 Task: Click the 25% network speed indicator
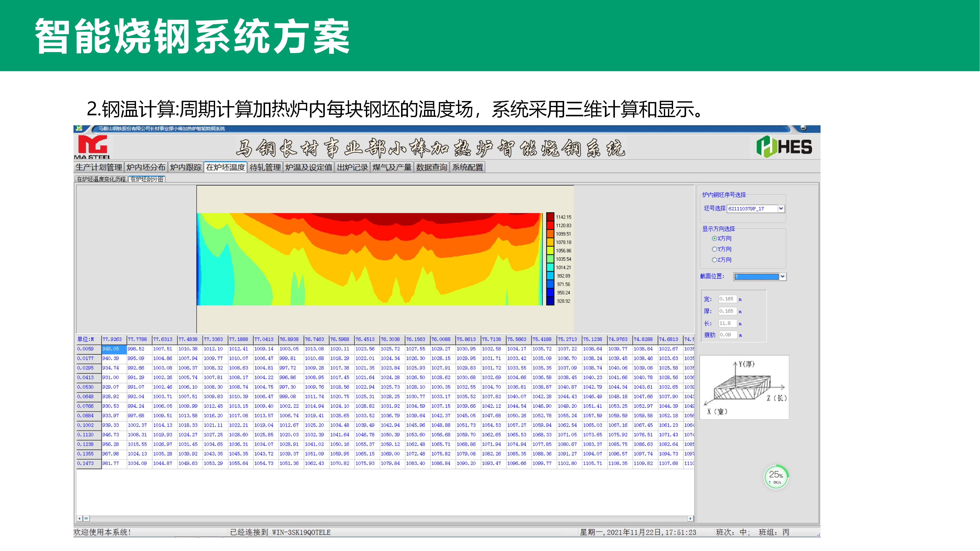776,477
